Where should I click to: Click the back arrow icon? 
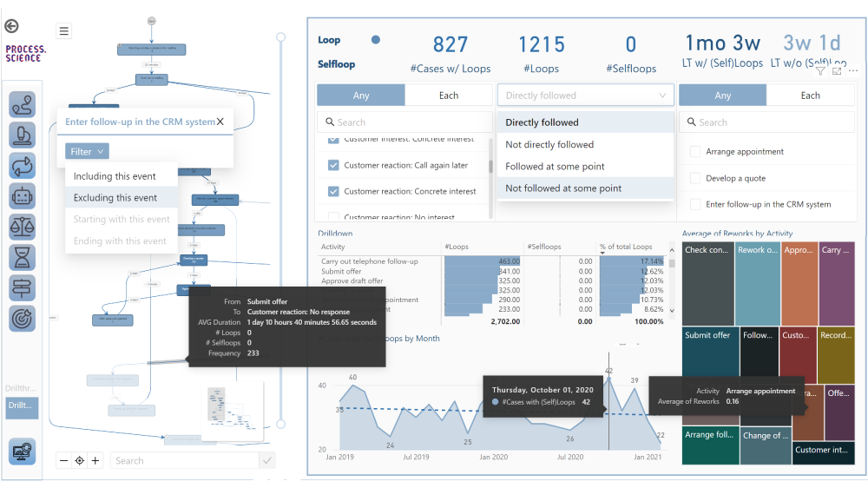[x=12, y=26]
